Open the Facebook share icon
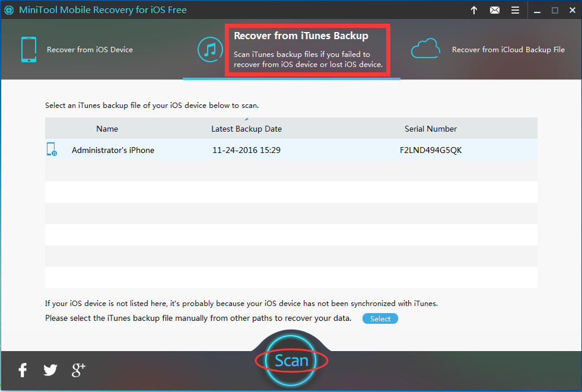 pyautogui.click(x=23, y=369)
